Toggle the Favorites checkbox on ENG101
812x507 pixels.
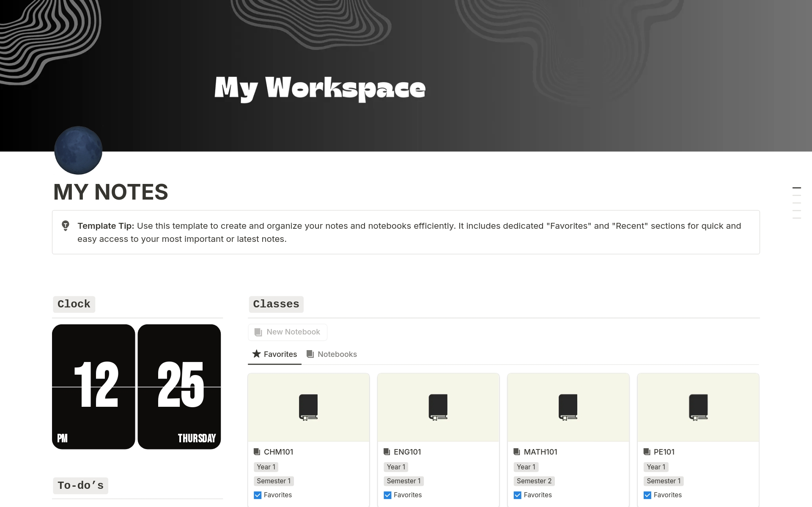(x=387, y=495)
